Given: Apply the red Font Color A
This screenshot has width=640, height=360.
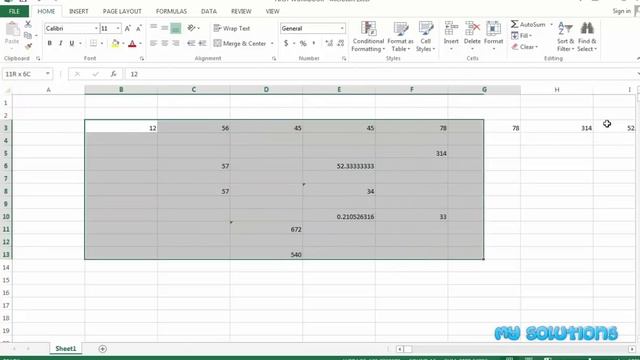Looking at the screenshot, I should pos(132,43).
